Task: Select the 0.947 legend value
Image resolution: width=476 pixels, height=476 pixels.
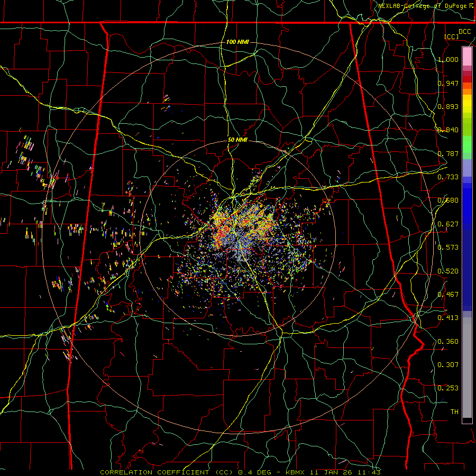Action: (x=448, y=83)
